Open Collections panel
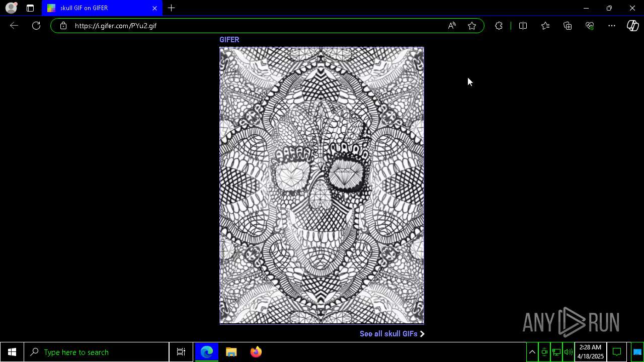The image size is (644, 362). click(568, 26)
